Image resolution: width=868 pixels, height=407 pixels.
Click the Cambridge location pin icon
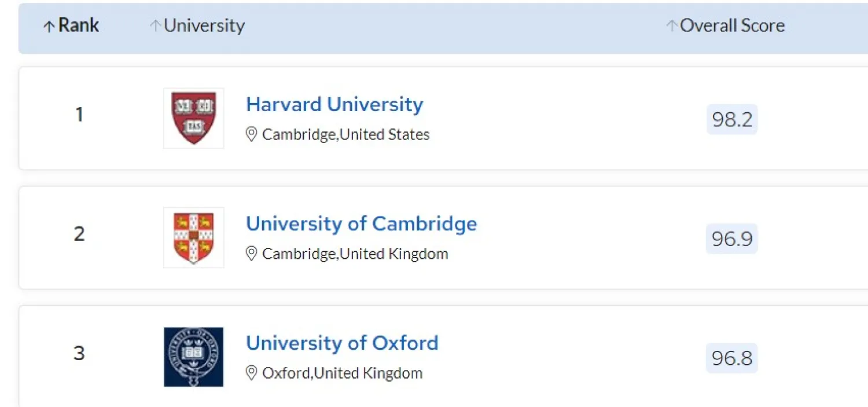coord(251,254)
